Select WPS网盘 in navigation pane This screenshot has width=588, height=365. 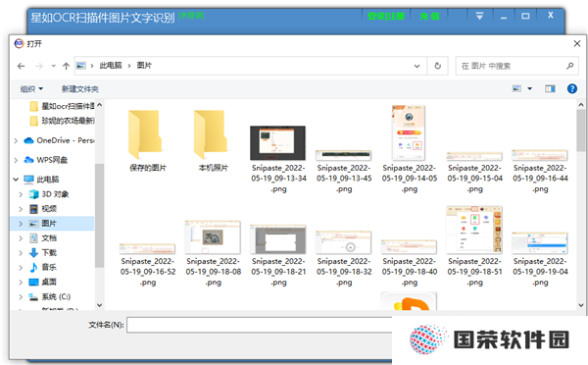(46, 160)
